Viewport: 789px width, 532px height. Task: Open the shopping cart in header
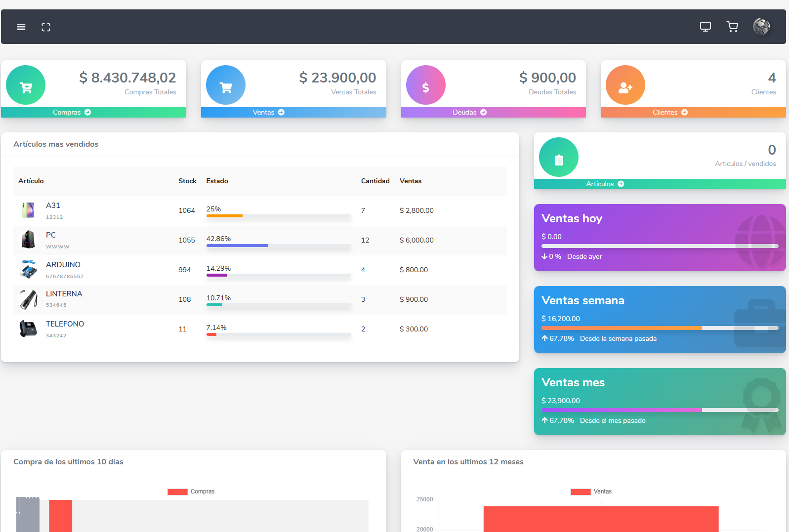coord(732,27)
